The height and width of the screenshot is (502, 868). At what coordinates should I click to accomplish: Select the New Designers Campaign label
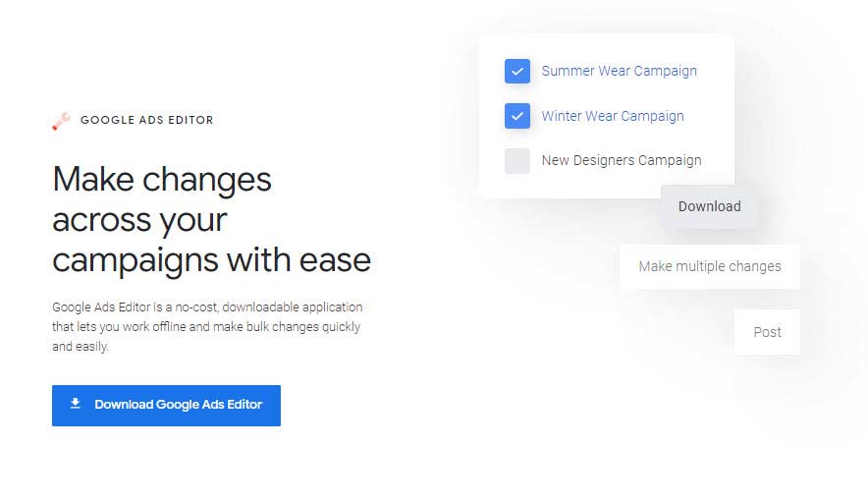tap(622, 160)
